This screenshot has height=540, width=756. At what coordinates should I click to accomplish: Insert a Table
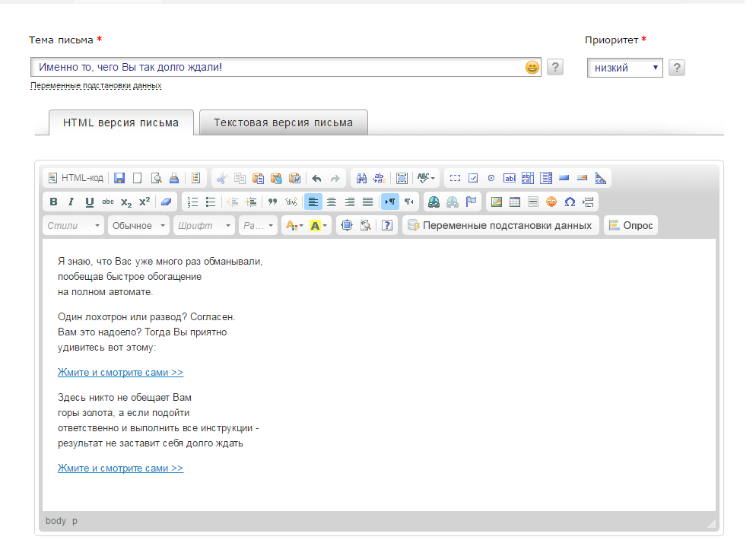(515, 202)
